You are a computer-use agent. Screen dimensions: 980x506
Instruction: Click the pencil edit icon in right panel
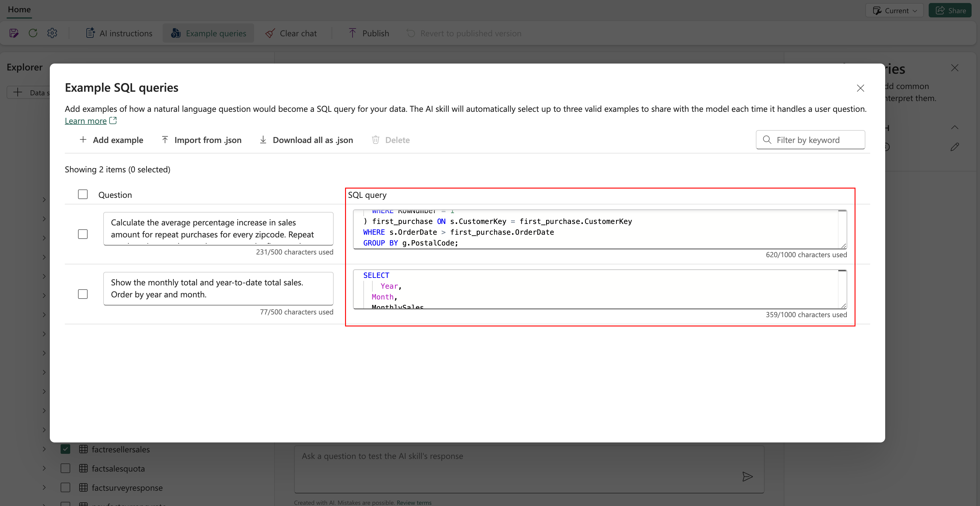tap(954, 147)
